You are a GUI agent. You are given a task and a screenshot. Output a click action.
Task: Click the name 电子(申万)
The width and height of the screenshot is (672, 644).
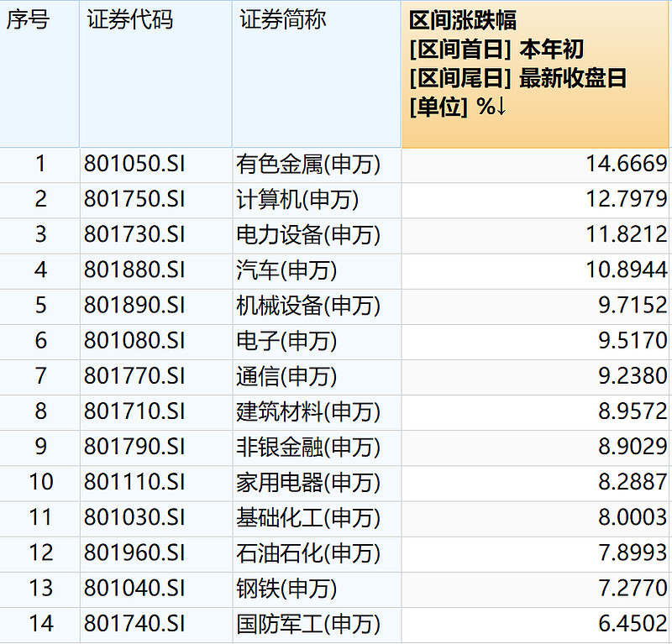tap(286, 342)
